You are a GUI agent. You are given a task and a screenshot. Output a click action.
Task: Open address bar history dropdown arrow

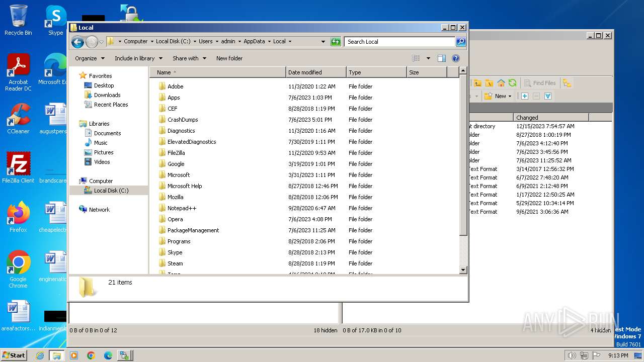(323, 42)
